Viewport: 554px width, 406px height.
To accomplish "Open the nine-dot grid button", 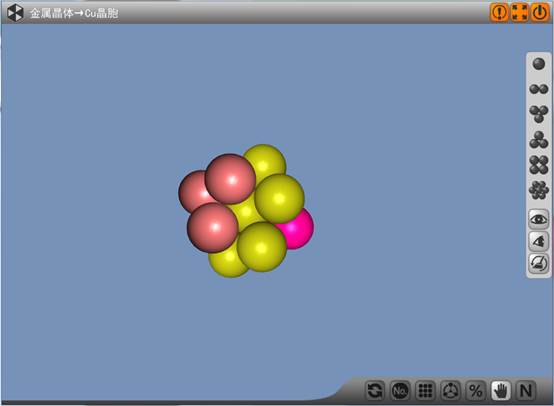I will click(425, 391).
